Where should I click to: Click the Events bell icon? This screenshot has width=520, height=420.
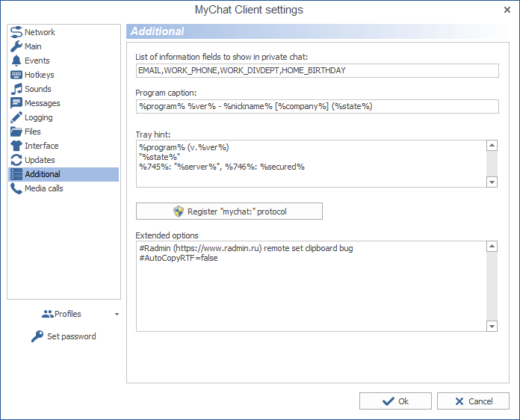pyautogui.click(x=16, y=61)
